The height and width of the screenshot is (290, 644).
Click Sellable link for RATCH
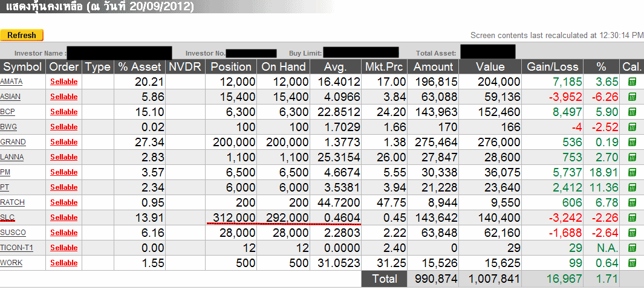point(63,202)
